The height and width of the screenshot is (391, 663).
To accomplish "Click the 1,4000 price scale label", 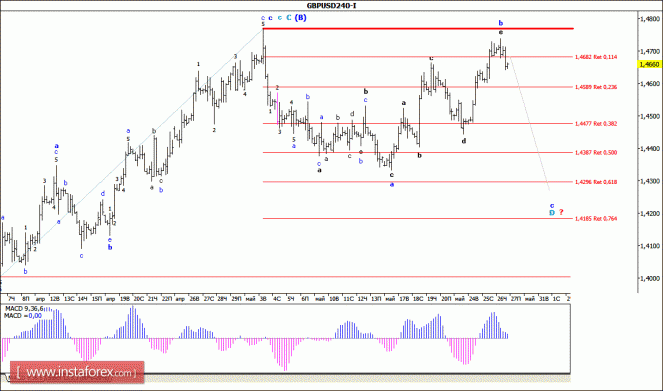I will [x=650, y=279].
